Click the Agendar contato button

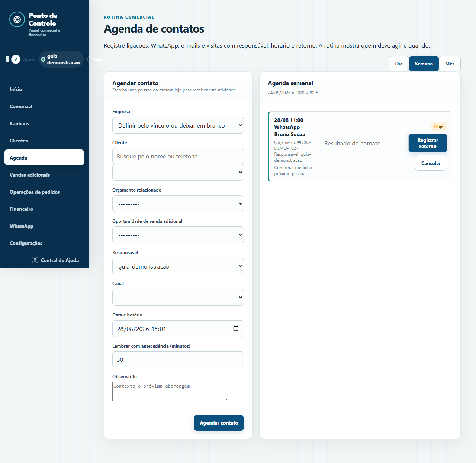[219, 423]
